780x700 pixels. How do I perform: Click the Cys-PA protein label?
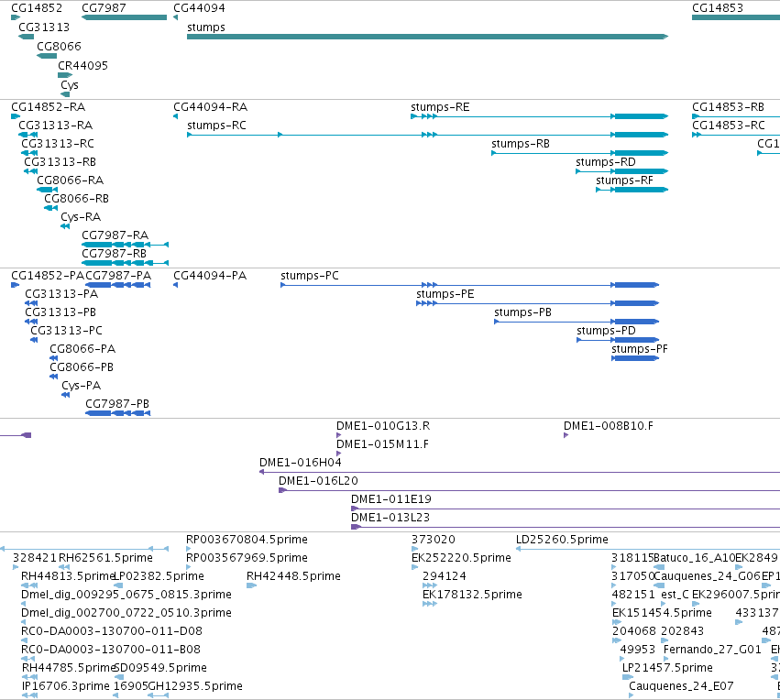[x=81, y=386]
